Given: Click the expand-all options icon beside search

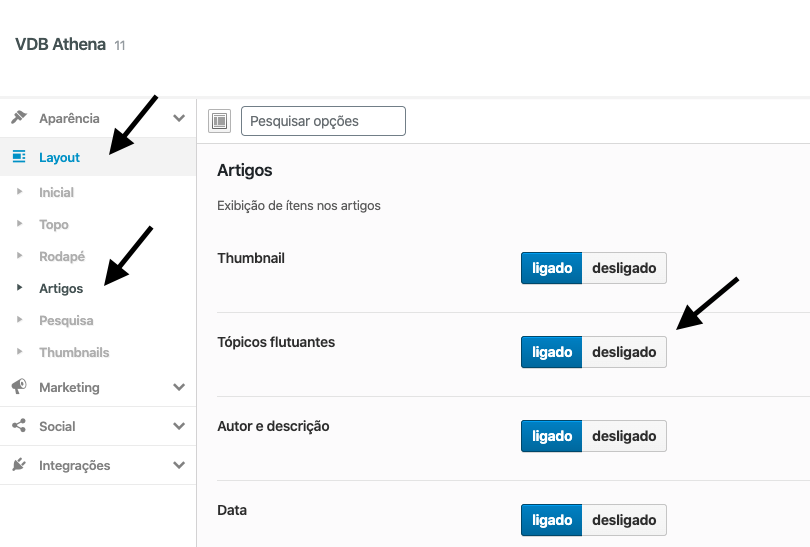Looking at the screenshot, I should [x=220, y=121].
